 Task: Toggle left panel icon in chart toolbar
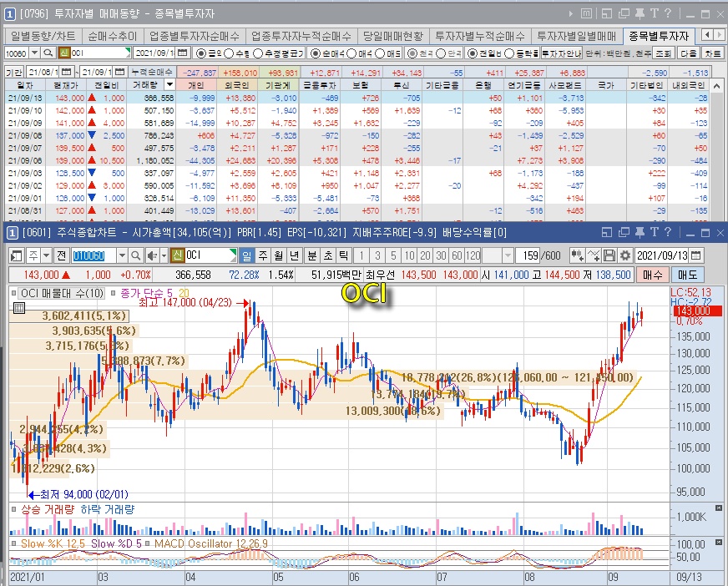(17, 255)
